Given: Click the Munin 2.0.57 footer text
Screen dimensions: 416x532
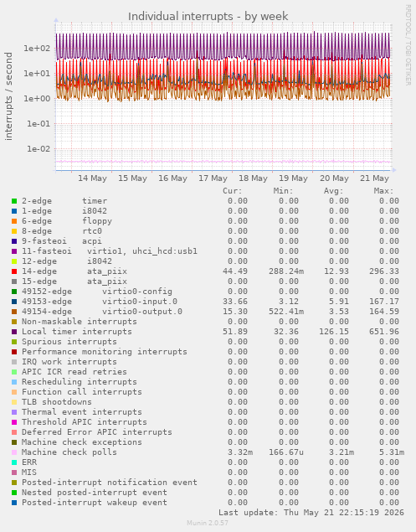Looking at the screenshot, I should [208, 523].
